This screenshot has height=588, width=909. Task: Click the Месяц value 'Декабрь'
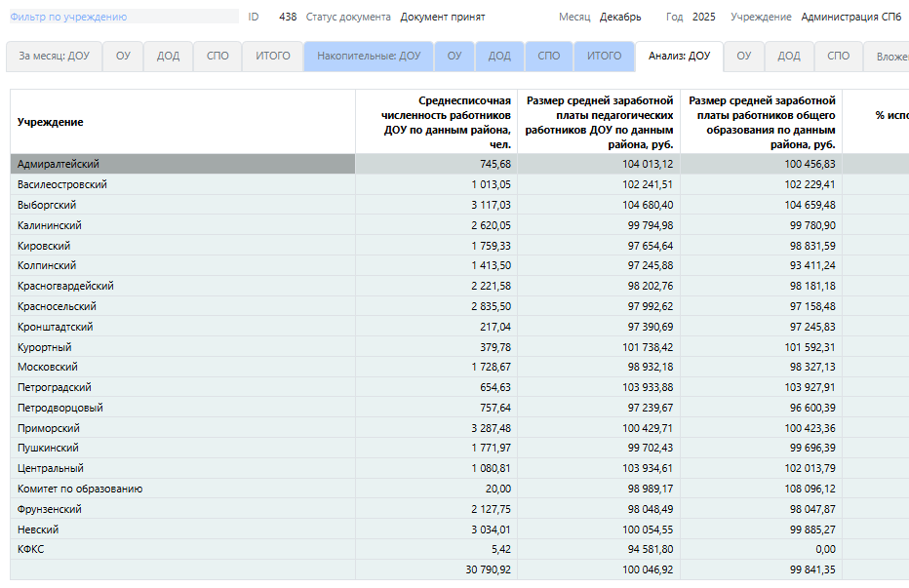[x=620, y=17]
